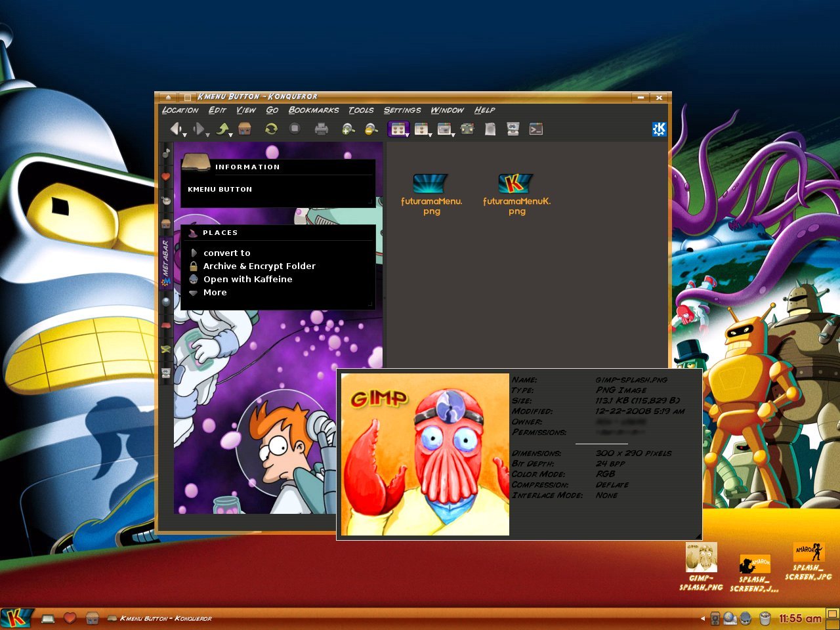Open the cup icon sidebar tab
This screenshot has height=630, width=840.
click(x=166, y=200)
